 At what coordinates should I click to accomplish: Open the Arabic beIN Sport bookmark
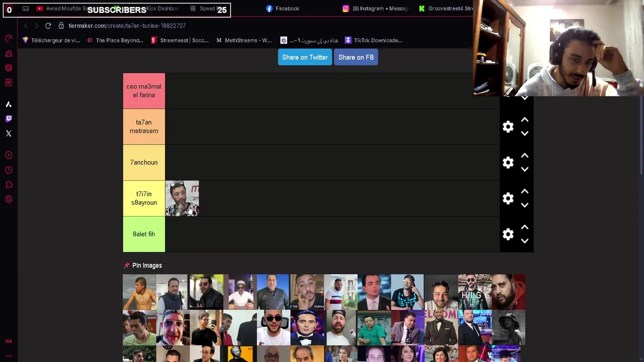click(x=309, y=40)
